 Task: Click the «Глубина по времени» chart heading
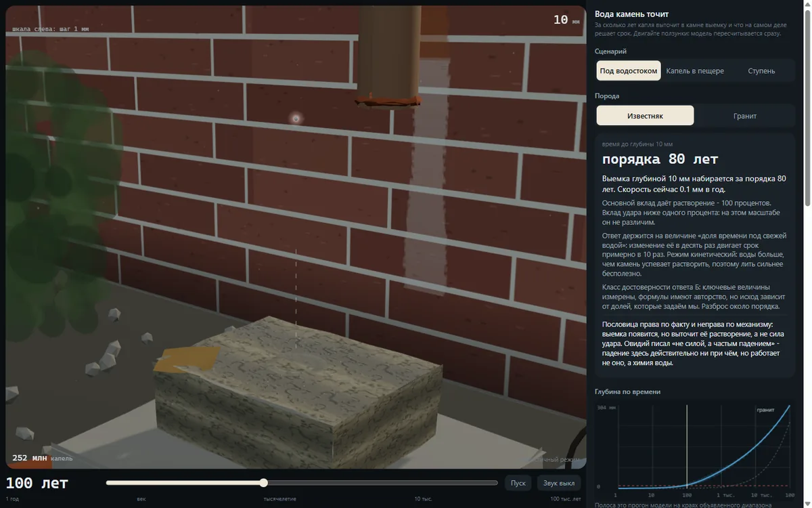[x=627, y=391]
